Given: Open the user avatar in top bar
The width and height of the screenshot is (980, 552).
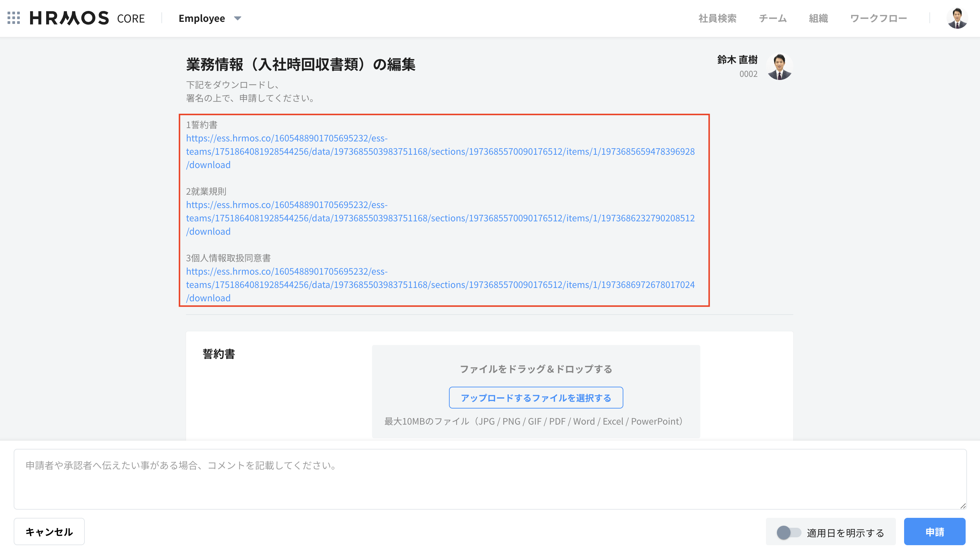Looking at the screenshot, I should [957, 18].
